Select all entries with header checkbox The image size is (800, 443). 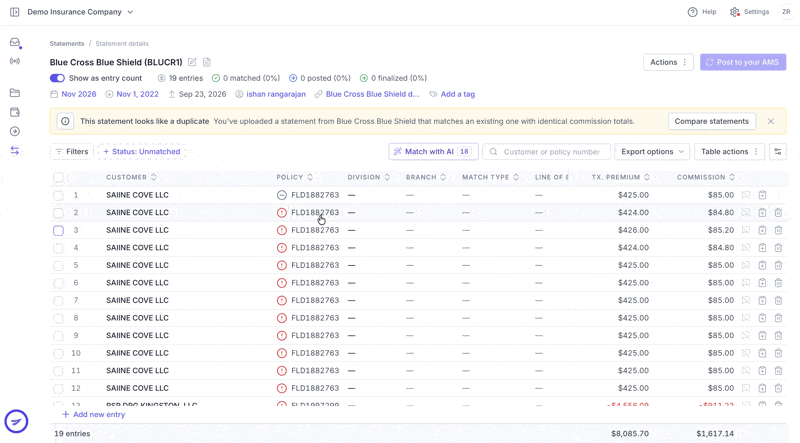coord(59,178)
